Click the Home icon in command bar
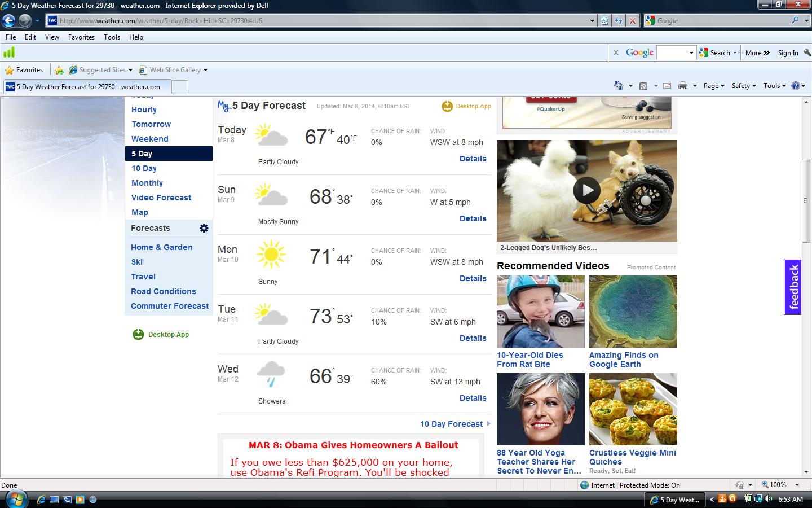 point(619,86)
